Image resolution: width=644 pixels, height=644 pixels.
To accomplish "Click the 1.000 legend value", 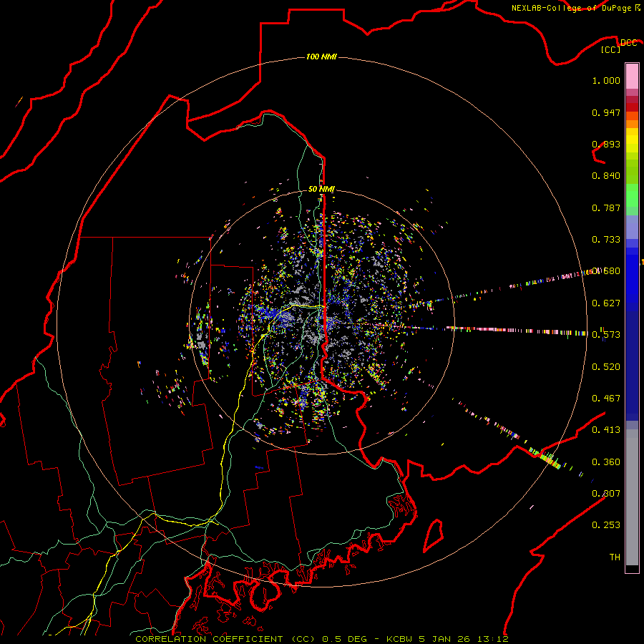I will [x=606, y=80].
